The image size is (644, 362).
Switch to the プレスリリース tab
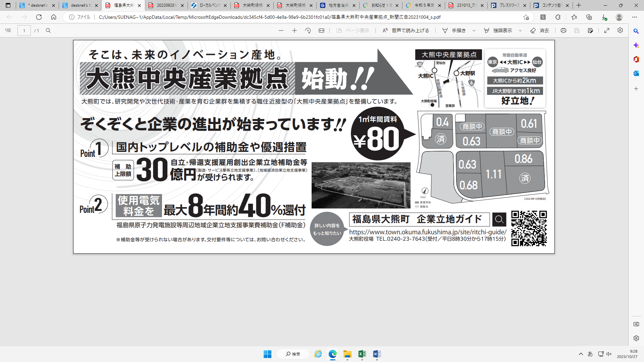click(x=508, y=5)
